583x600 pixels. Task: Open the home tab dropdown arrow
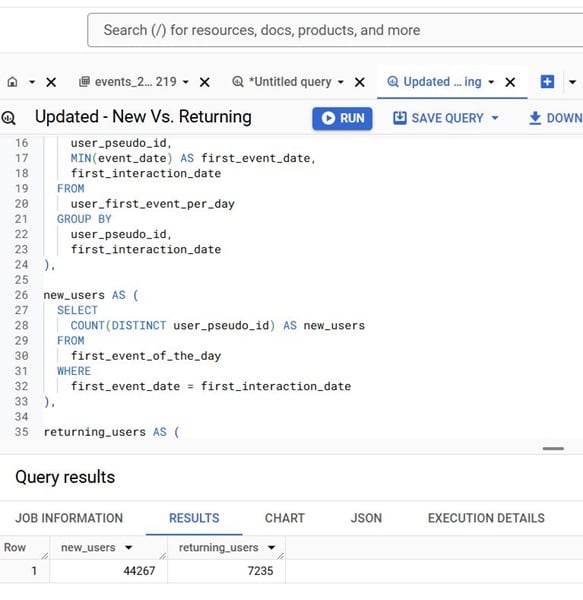coord(32,82)
